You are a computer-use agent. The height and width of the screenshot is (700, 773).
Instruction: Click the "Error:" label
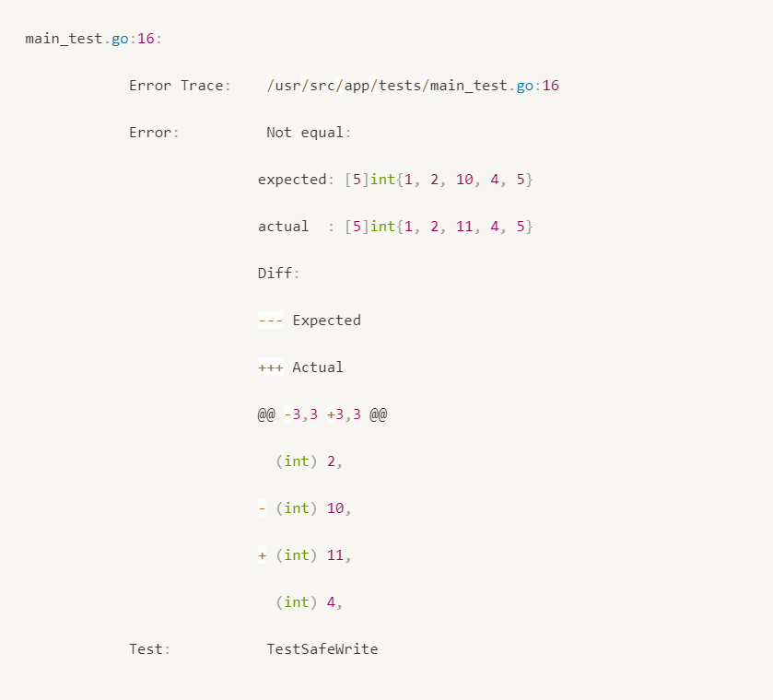click(x=154, y=133)
